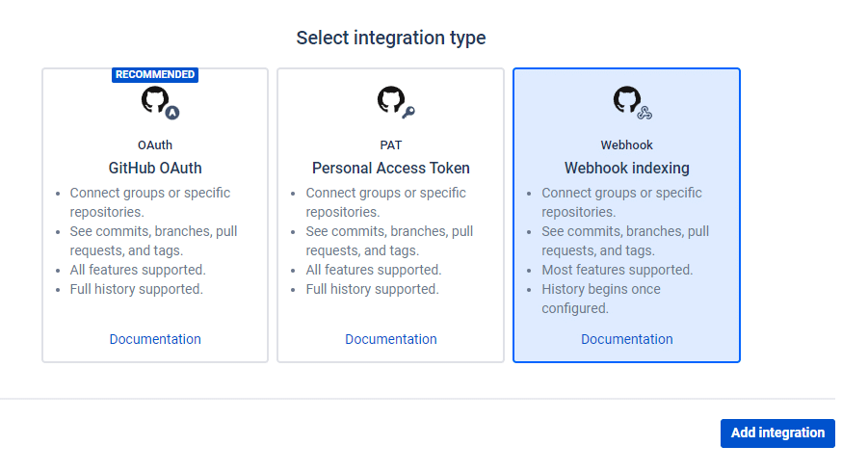
Task: Open Documentation link under Webhook indexing
Action: 626,339
